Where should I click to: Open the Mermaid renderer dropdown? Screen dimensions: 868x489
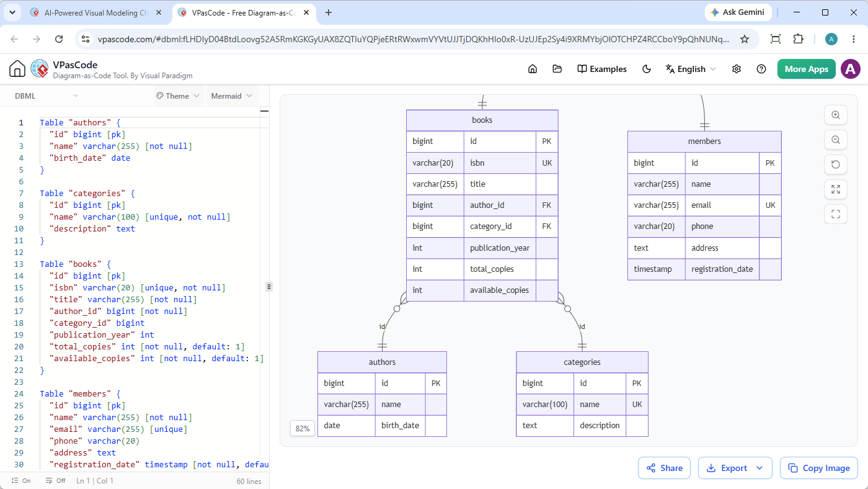[232, 96]
